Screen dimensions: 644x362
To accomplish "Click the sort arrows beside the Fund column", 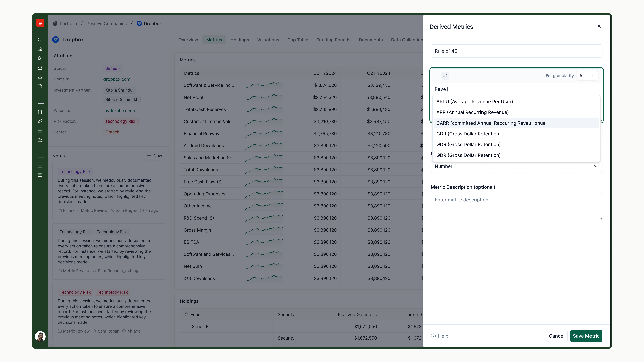I will [x=186, y=315].
